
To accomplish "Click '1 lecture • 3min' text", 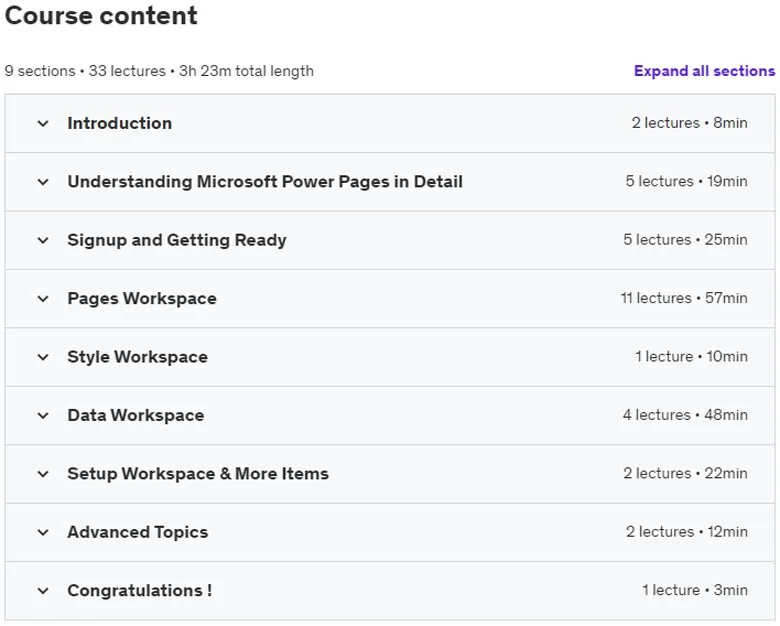I will [695, 590].
